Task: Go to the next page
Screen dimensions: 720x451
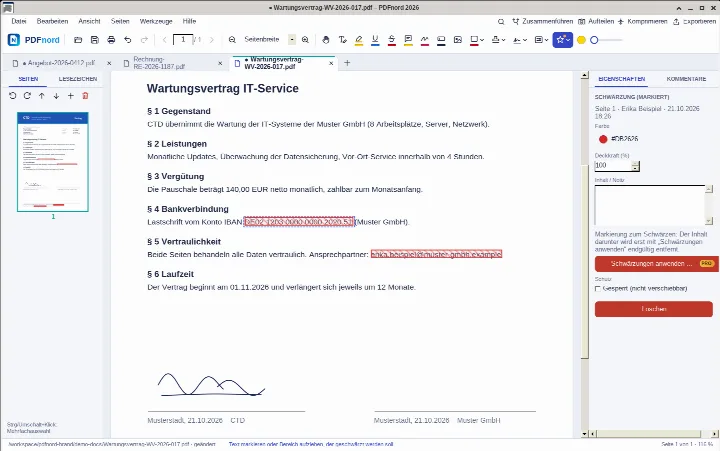Action: pyautogui.click(x=212, y=40)
